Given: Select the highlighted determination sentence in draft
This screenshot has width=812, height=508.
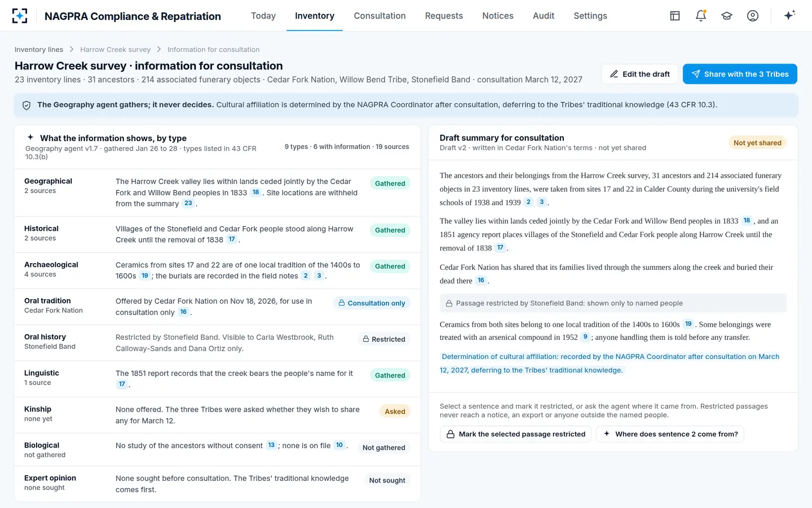Looking at the screenshot, I should point(610,364).
